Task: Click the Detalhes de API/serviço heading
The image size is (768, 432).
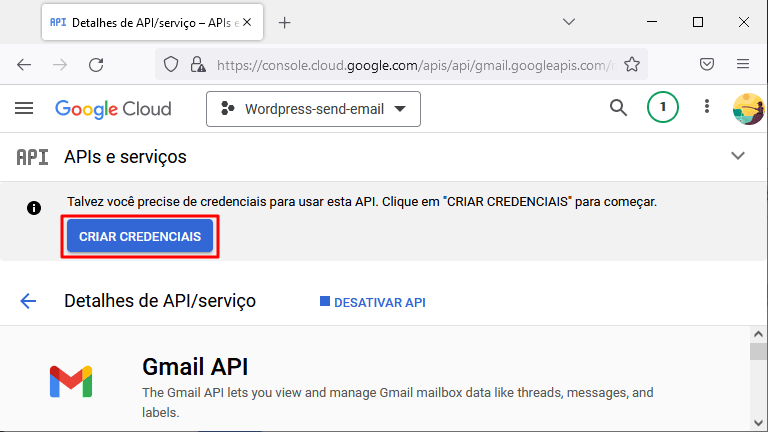Action: [x=160, y=301]
